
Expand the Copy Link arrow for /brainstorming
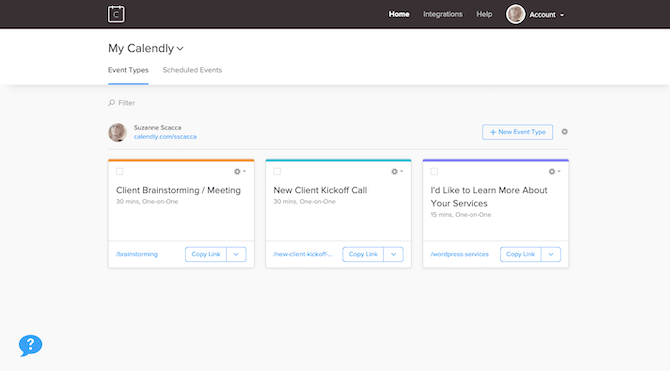pos(236,254)
